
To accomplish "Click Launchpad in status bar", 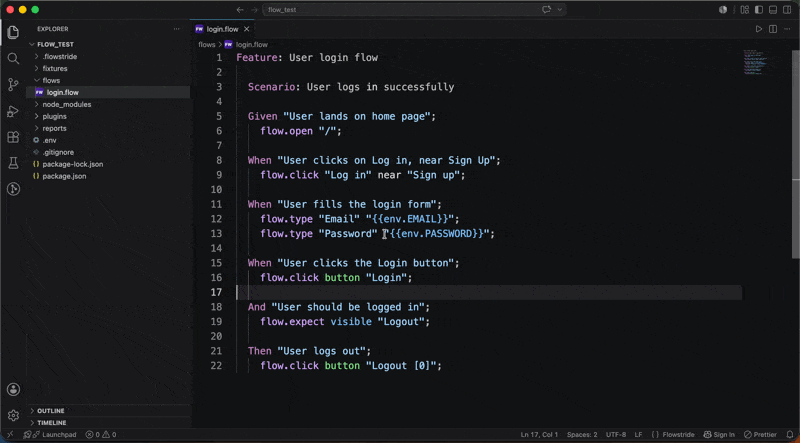I will 50,435.
